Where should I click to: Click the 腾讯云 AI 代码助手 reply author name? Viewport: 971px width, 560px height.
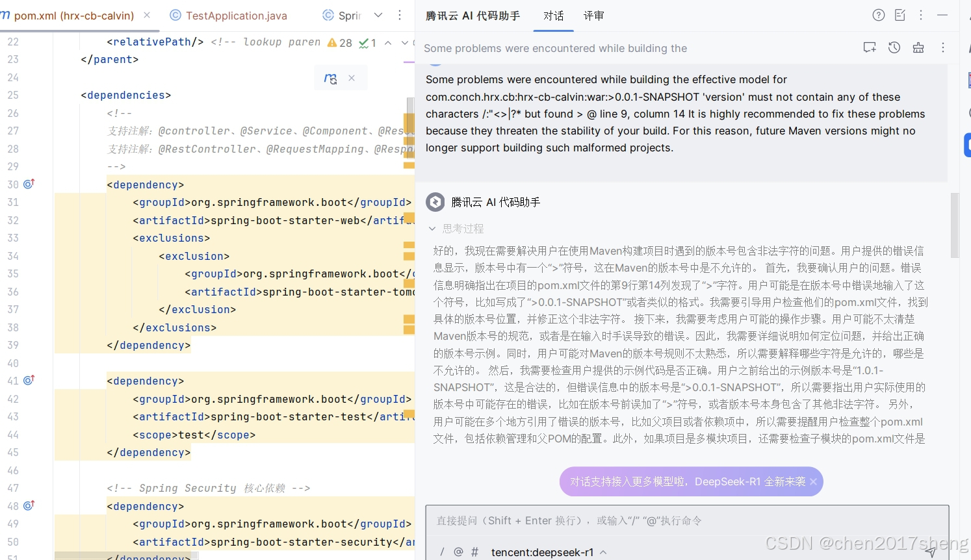click(496, 202)
